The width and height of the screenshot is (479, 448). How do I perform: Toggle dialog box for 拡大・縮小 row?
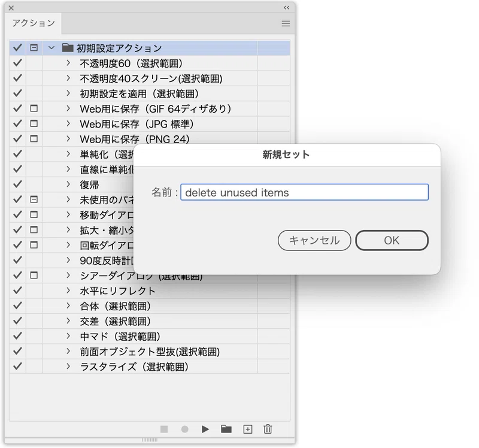point(34,230)
